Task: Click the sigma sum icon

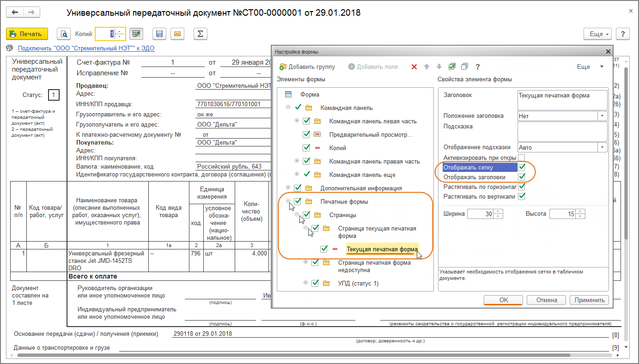Action: click(200, 34)
